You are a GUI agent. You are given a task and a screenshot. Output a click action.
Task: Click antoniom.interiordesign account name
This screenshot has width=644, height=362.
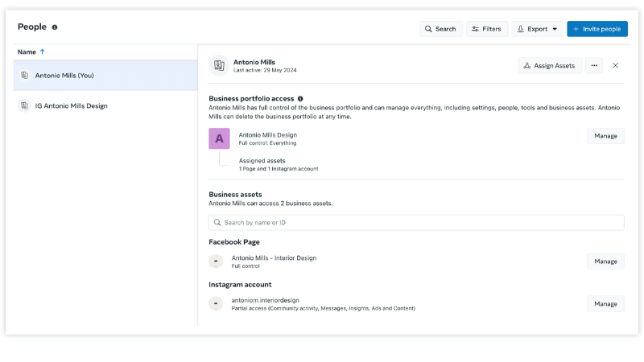(x=266, y=300)
